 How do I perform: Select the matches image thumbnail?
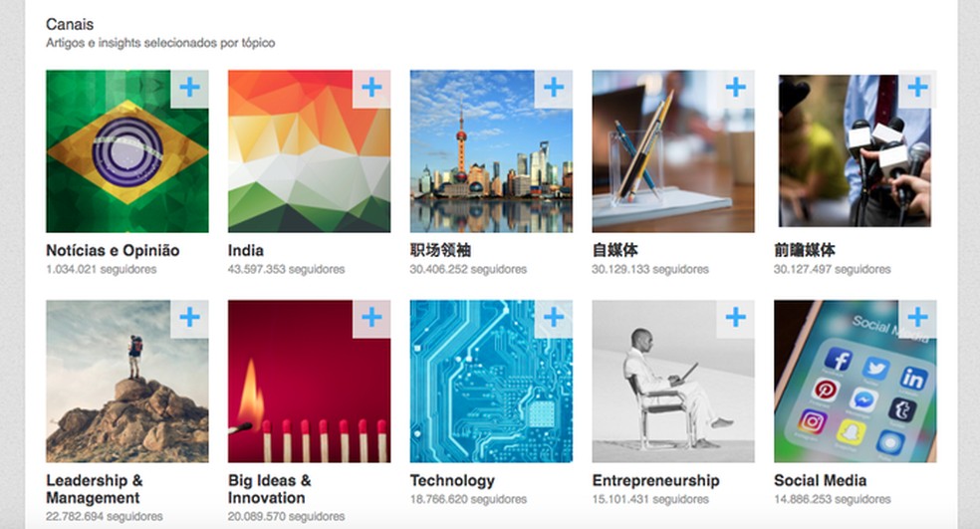click(x=310, y=382)
